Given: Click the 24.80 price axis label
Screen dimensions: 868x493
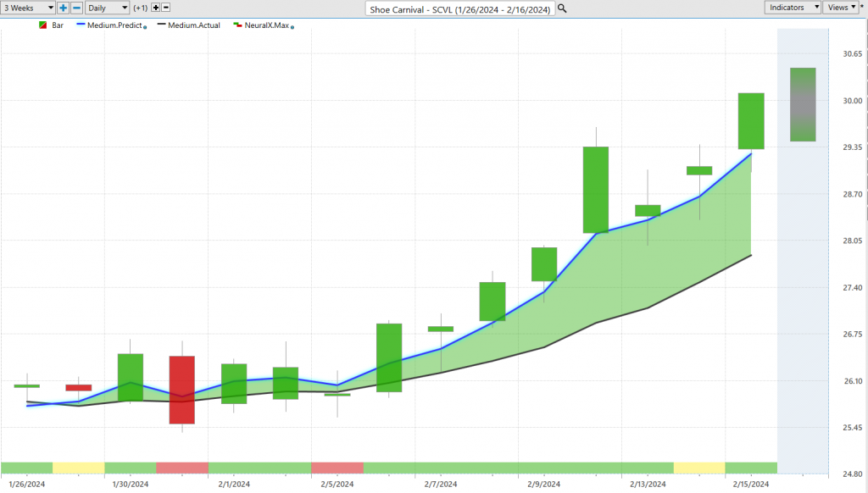Looking at the screenshot, I should tap(853, 474).
